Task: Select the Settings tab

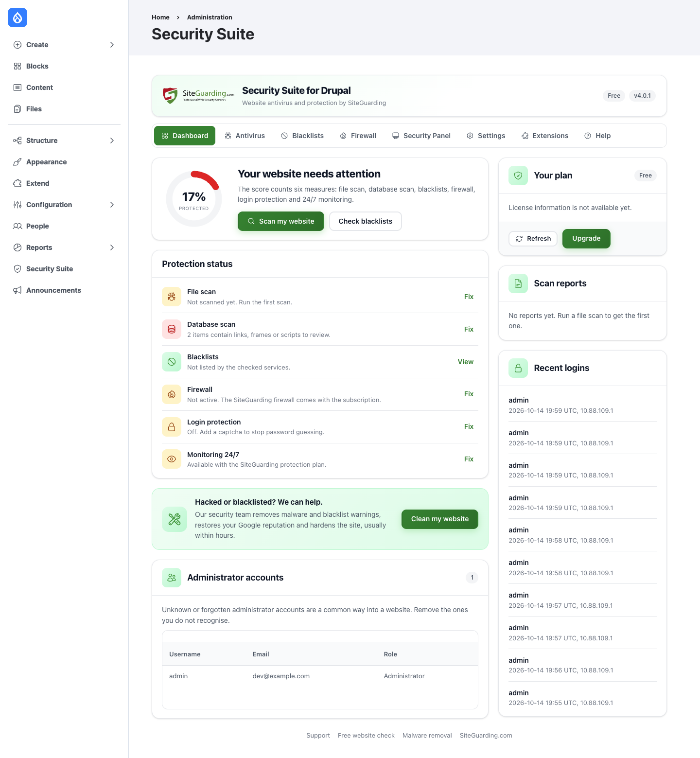Action: pyautogui.click(x=486, y=136)
